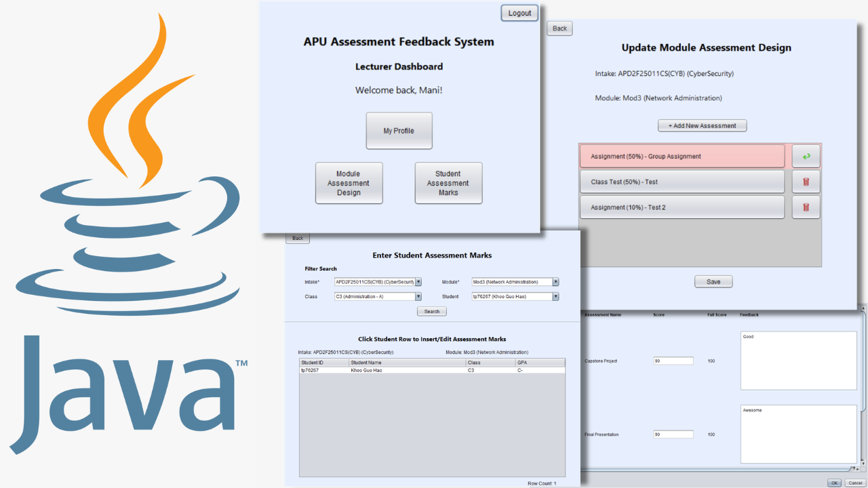Select the Assignment (50%) - Group Assignment entry
The width and height of the screenshot is (868, 488).
click(682, 157)
